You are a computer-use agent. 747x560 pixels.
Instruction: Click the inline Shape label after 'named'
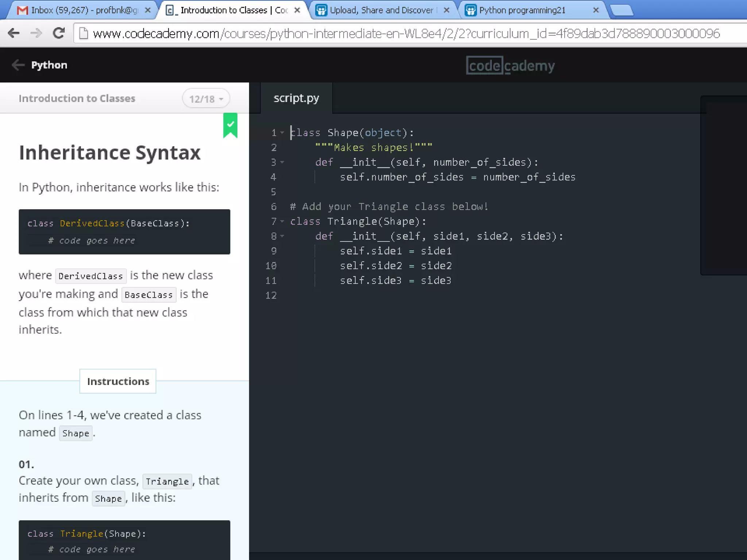tap(76, 433)
